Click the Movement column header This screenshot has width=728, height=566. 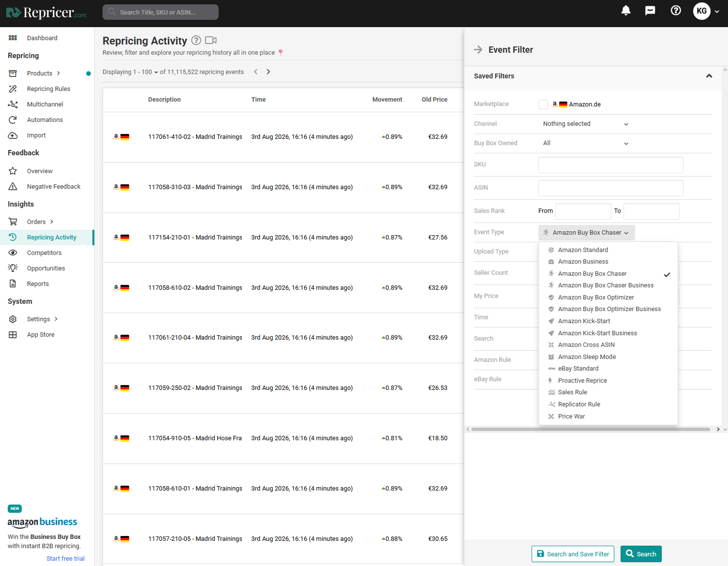click(387, 100)
